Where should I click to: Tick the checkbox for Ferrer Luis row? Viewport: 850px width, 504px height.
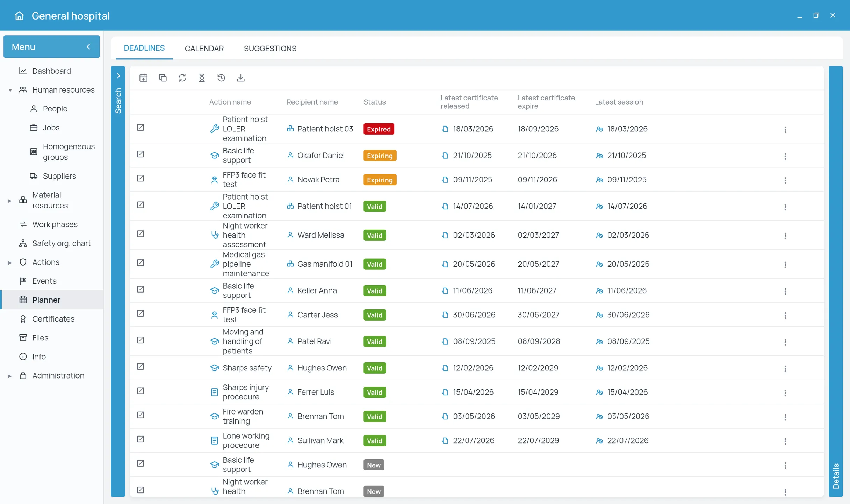coord(141,391)
